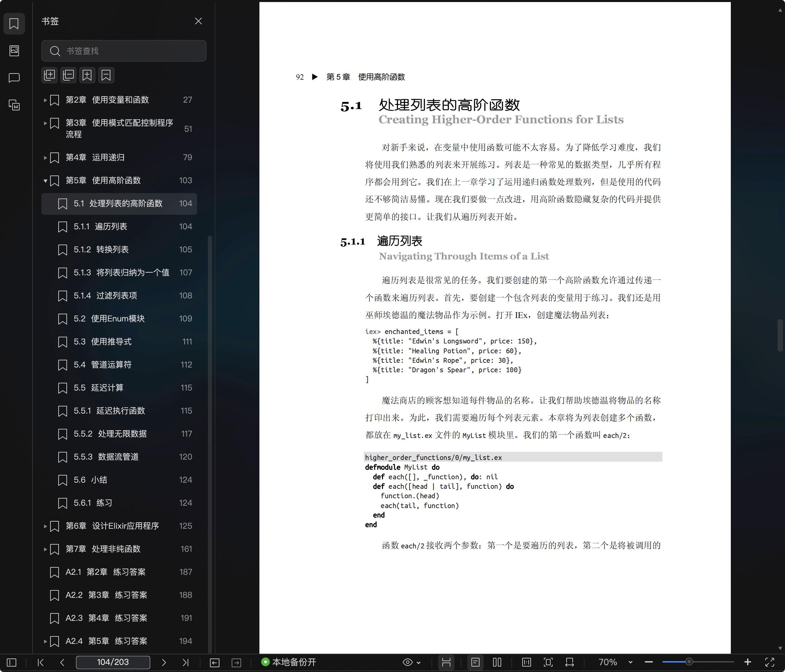Expand the A2.4 第5章 练习答案 bookmark
The width and height of the screenshot is (785, 672).
coord(45,641)
